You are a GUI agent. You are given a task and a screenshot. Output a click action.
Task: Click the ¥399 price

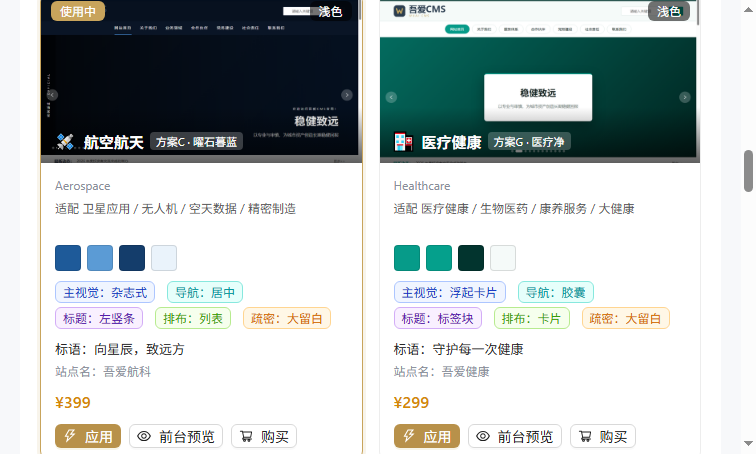(73, 402)
